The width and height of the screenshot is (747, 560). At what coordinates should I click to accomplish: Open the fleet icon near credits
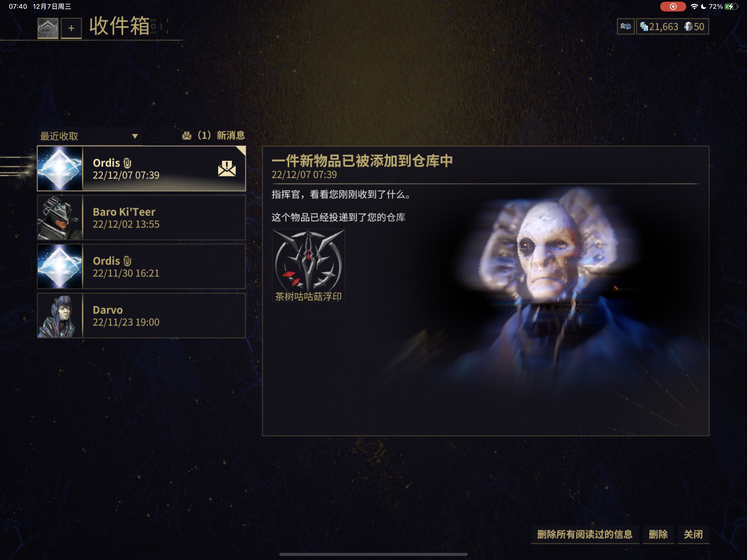pos(625,26)
